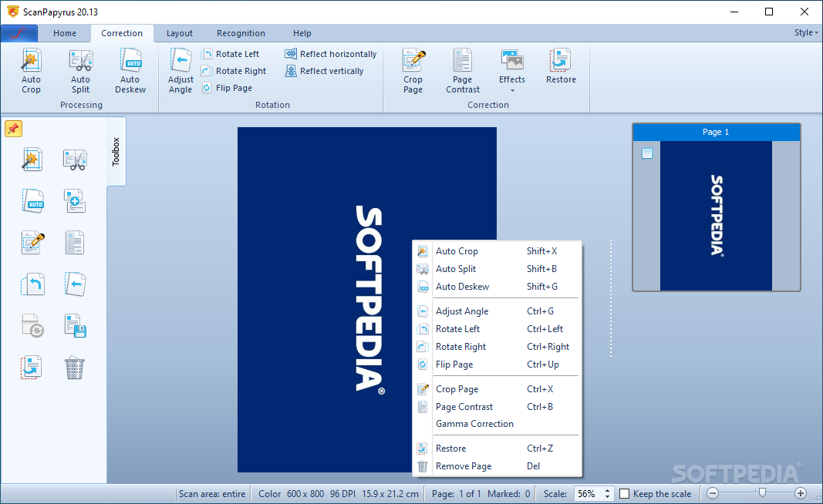Click the zoom in plus button

point(801,493)
